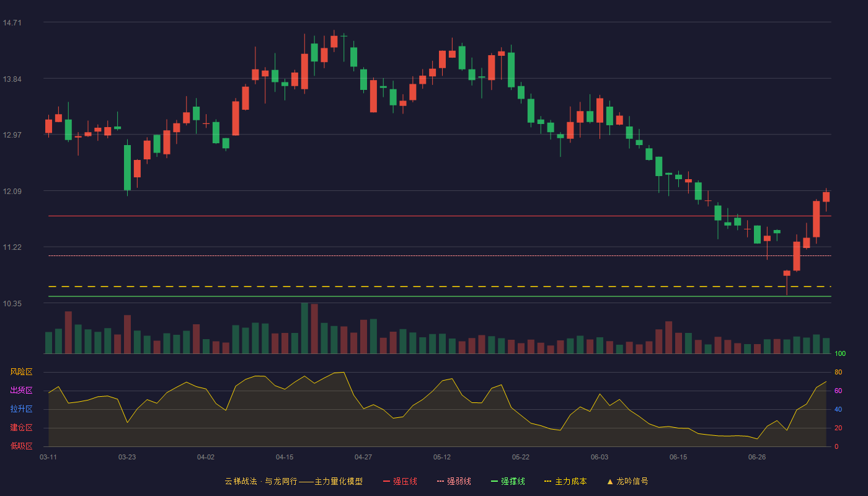
Task: Click the 05-22 date label
Action: 521,457
